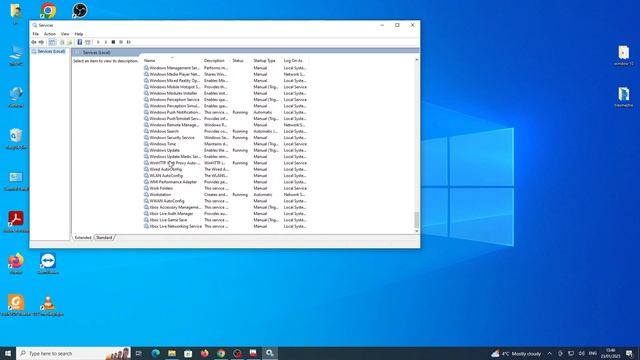640x360 pixels.
Task: Click the Task View taskbar button
Action: point(138,353)
